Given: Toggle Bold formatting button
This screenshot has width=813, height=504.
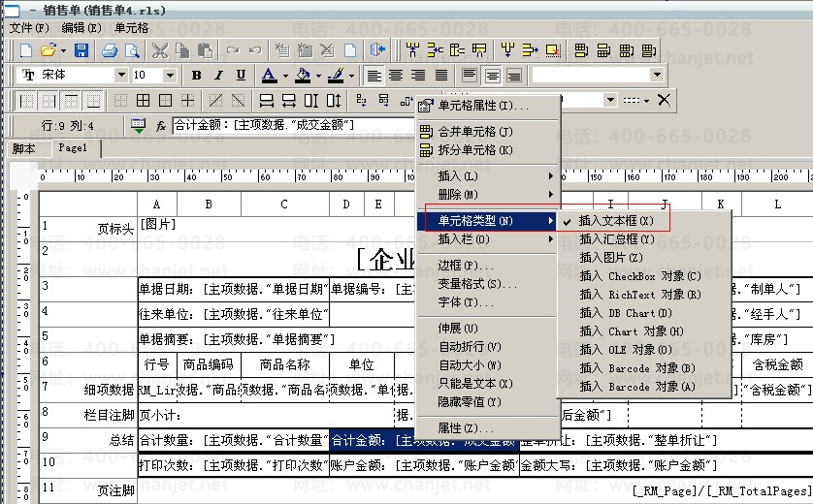Looking at the screenshot, I should click(x=197, y=75).
